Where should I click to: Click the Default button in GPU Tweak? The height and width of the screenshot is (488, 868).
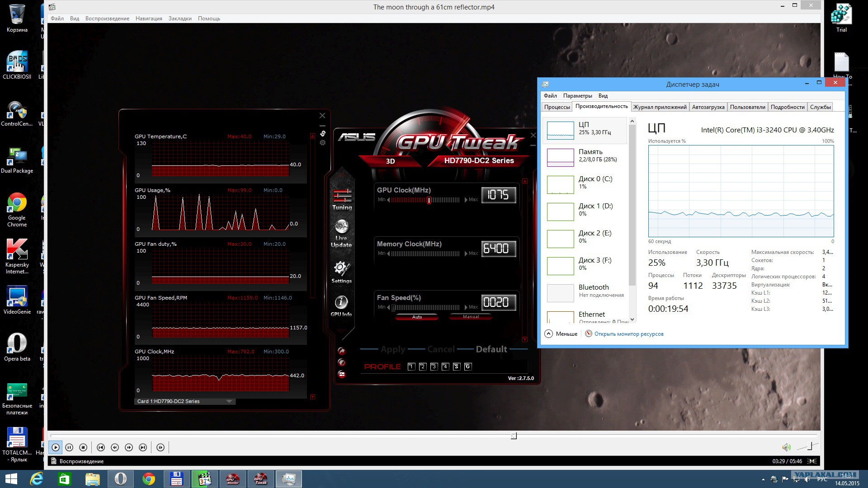[x=491, y=349]
